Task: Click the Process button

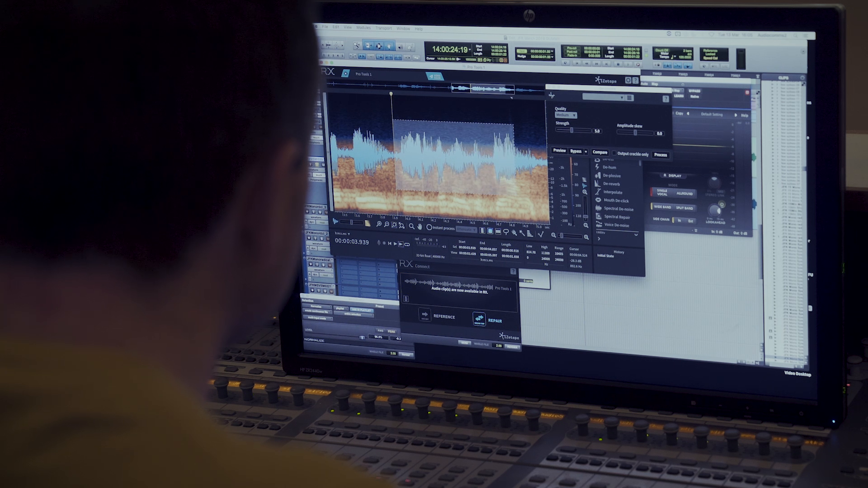Action: point(660,155)
